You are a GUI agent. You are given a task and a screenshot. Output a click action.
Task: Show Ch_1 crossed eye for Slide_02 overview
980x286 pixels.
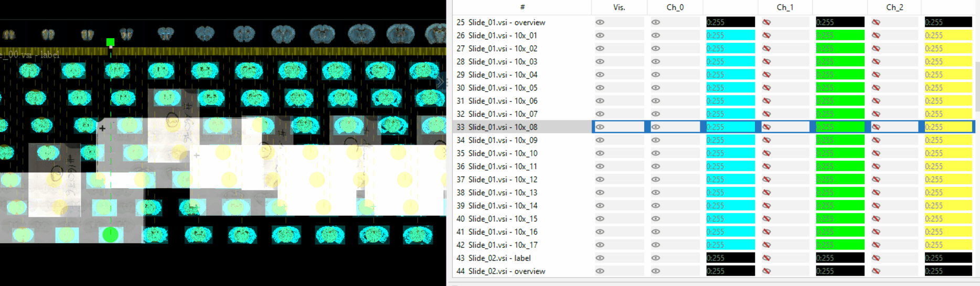coord(766,271)
